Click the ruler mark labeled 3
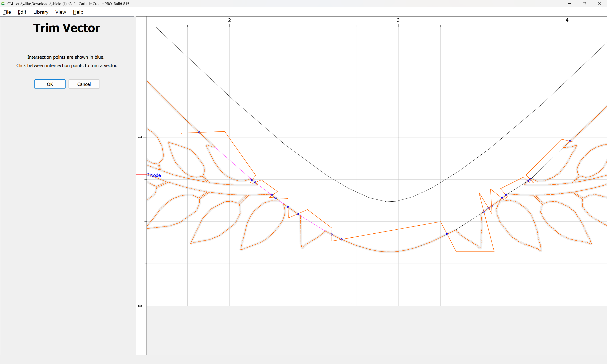Image resolution: width=607 pixels, height=364 pixels. pos(398,20)
